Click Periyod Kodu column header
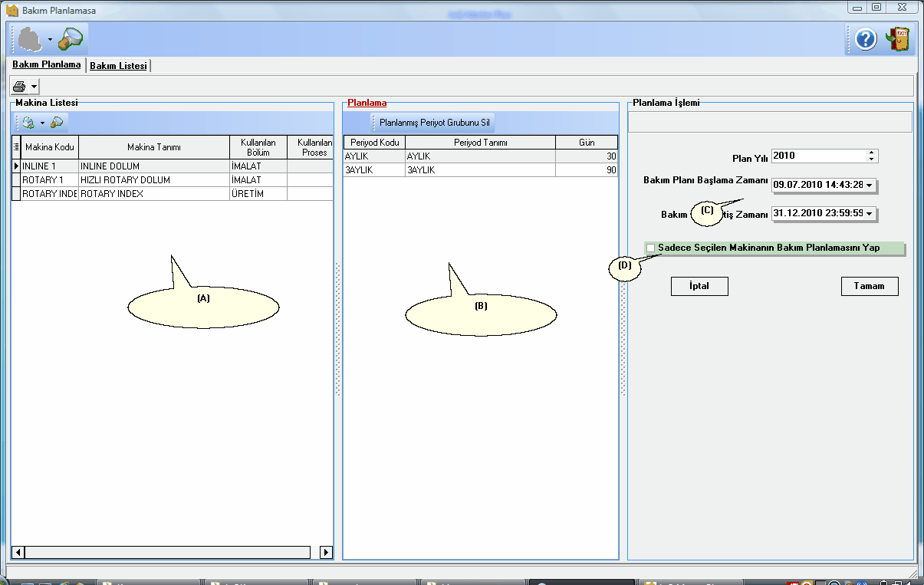The width and height of the screenshot is (924, 585). (x=374, y=143)
